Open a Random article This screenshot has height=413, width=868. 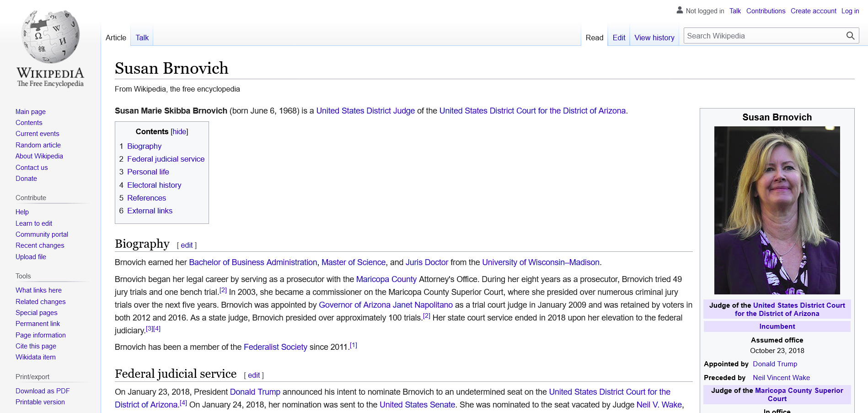tap(38, 145)
